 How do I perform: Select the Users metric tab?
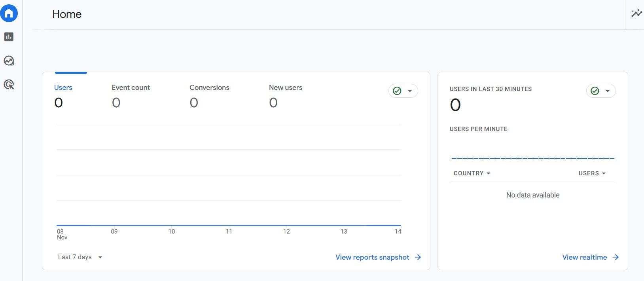coord(63,96)
